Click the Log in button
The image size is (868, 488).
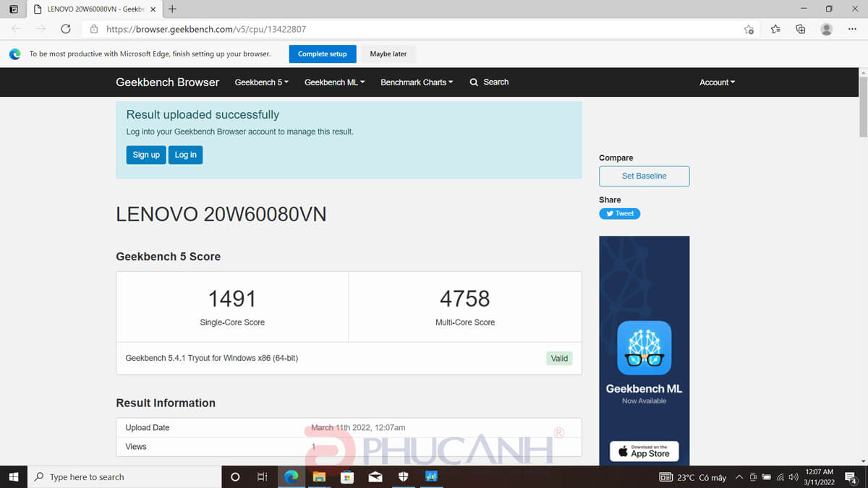point(185,155)
